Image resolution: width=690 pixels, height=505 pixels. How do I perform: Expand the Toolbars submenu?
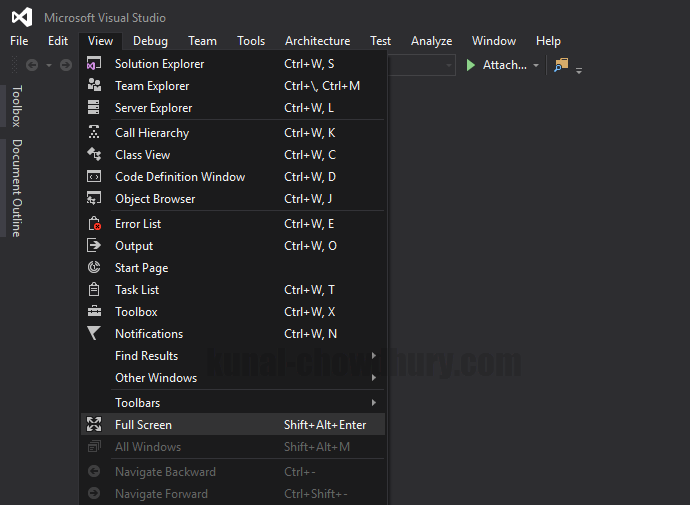(374, 403)
